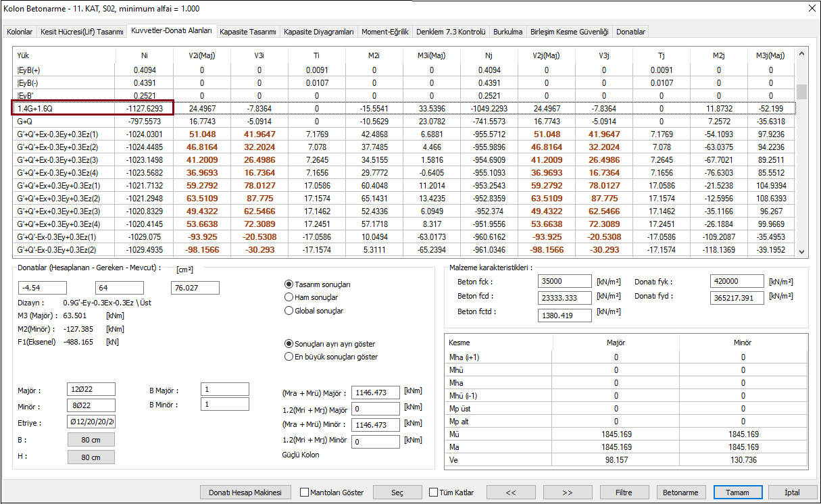Select En büyük sonuçları göster option

click(289, 357)
